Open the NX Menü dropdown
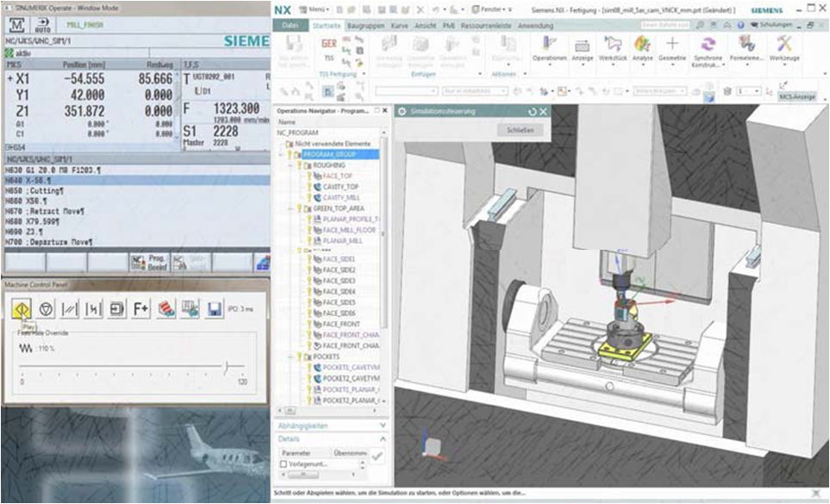Screen dimensions: 830x504 click(x=314, y=9)
